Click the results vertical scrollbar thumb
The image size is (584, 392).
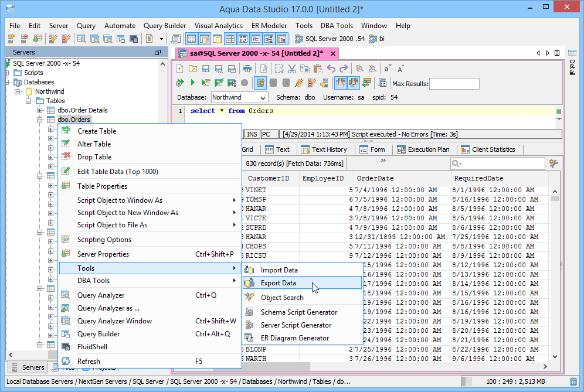click(x=555, y=199)
